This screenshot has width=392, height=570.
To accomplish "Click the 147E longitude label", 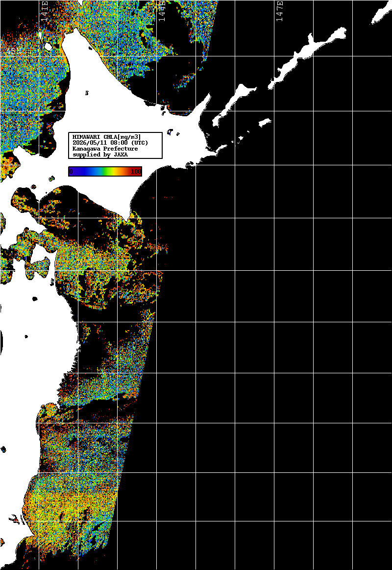I will coord(279,11).
